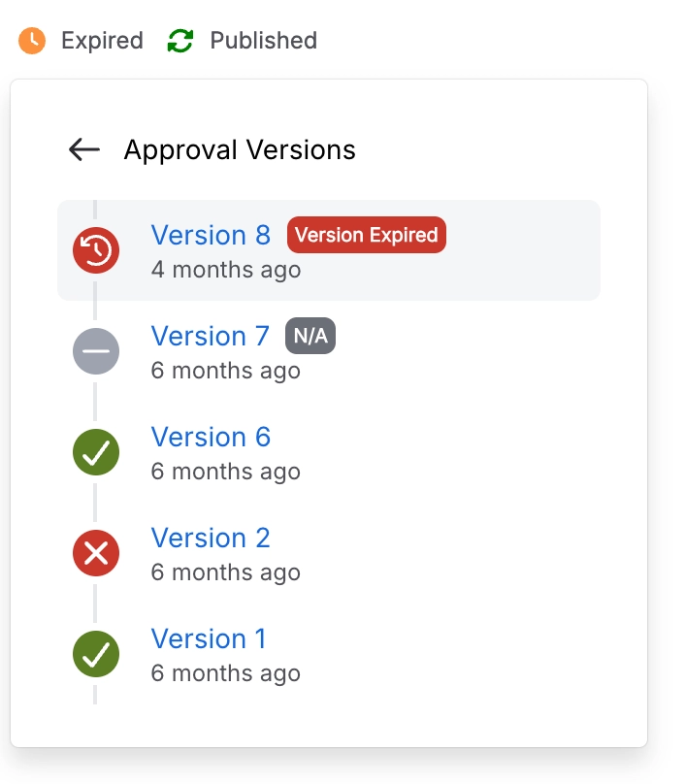The image size is (685, 784).
Task: Click the green Published sync icon
Action: pyautogui.click(x=180, y=41)
